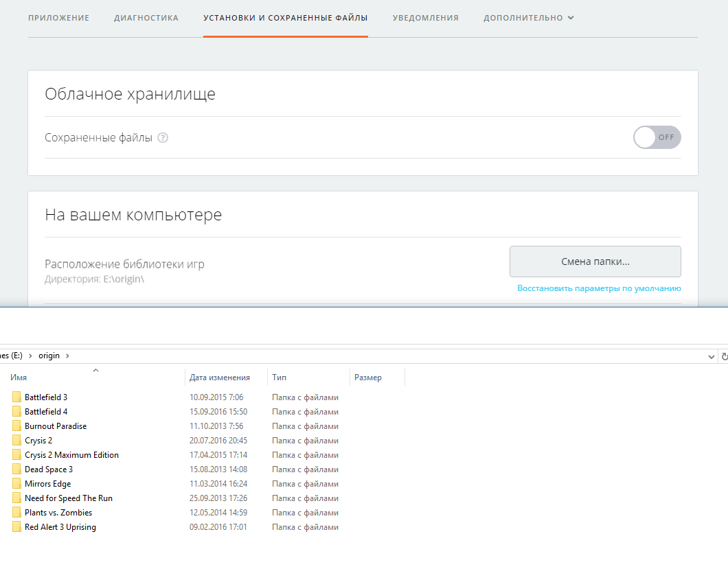Sort by Дата изменения column header
Image resolution: width=728 pixels, height=569 pixels.
click(x=220, y=378)
